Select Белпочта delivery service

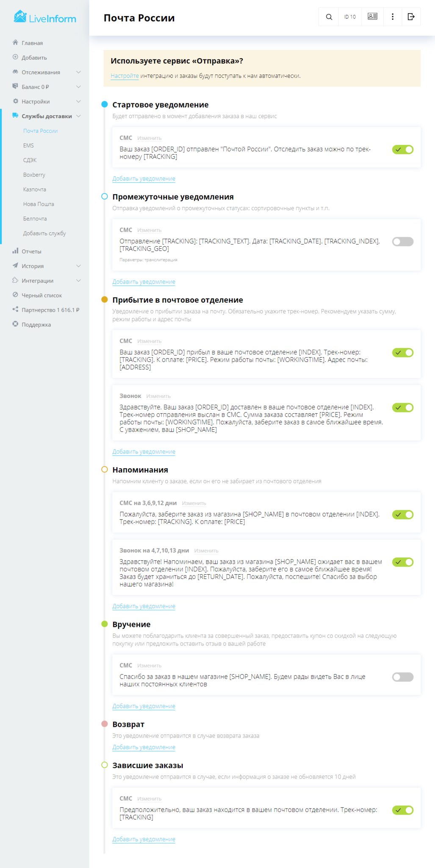point(35,219)
